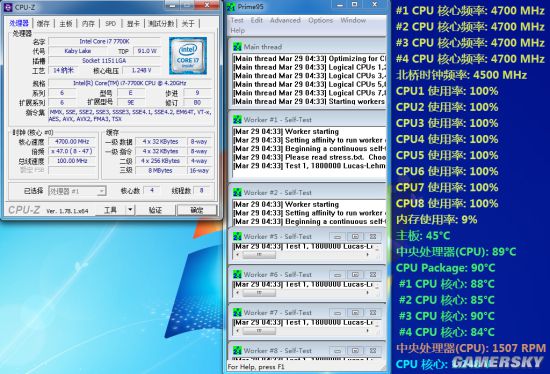This screenshot has height=374, width=550.
Task: Switch to the 显卡 tab in CPU-Z
Action: click(133, 24)
